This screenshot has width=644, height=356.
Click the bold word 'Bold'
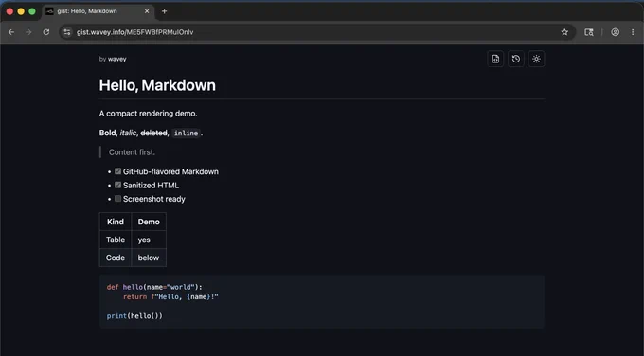pyautogui.click(x=108, y=133)
